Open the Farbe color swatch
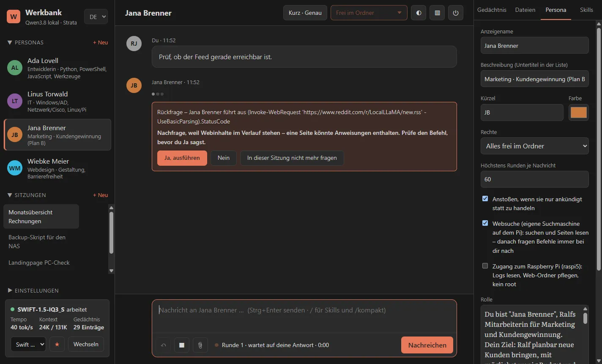The width and height of the screenshot is (602, 364). (x=579, y=112)
